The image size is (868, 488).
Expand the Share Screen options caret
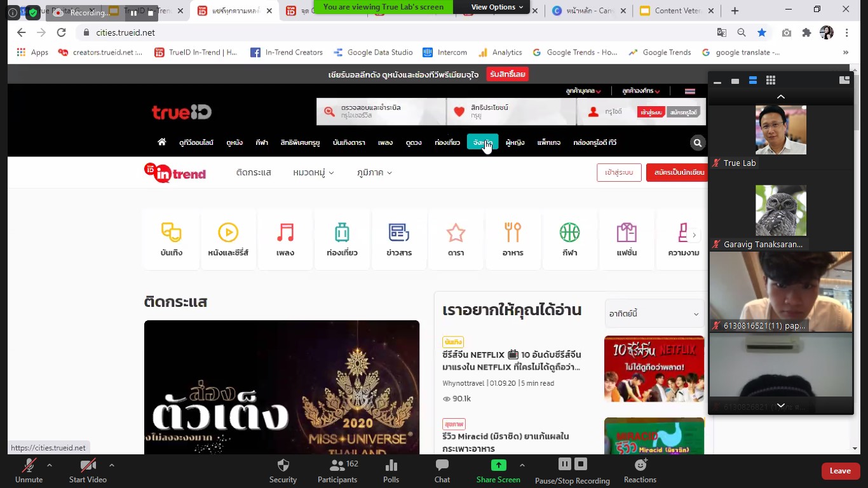(522, 465)
